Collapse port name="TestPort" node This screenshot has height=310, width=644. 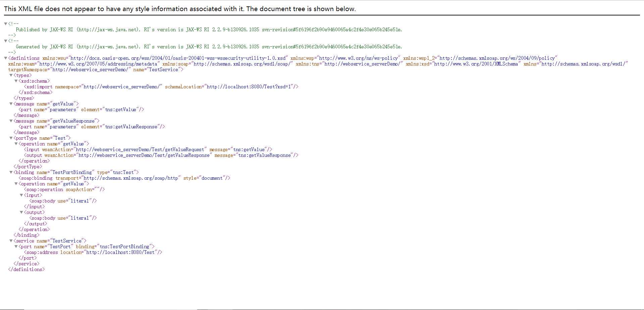(16, 247)
